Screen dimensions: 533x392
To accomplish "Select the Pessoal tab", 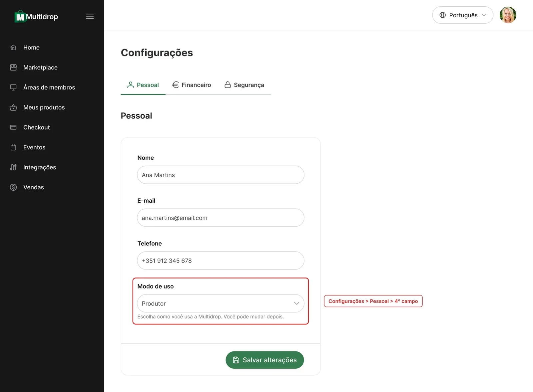I will click(143, 85).
